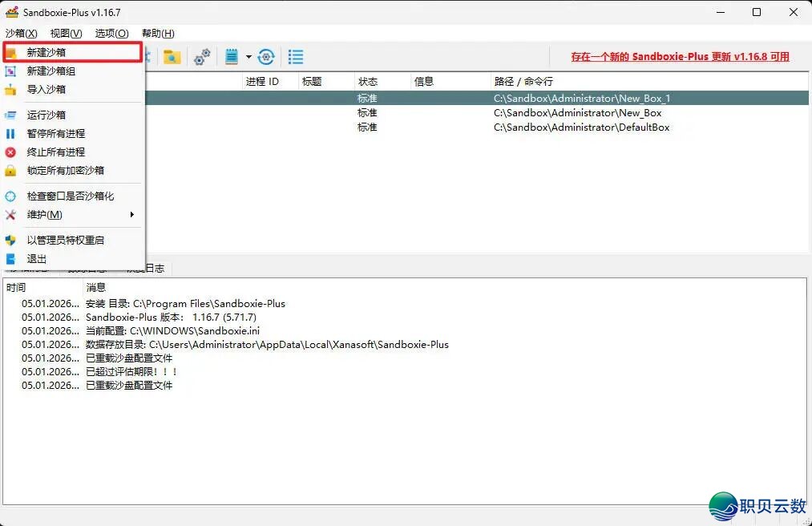Click the 新建沙箱组 group icon
This screenshot has height=526, width=812.
click(x=10, y=71)
